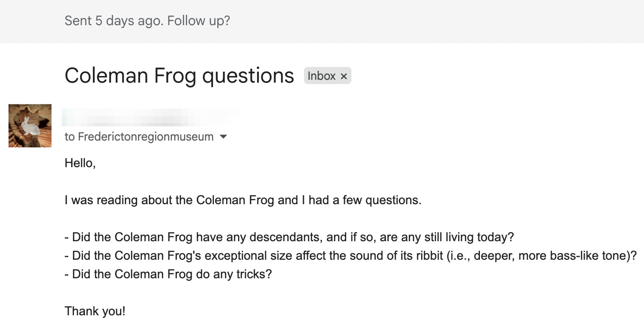Screen dimensions: 644x321
Task: Click the "Hello," greeting line
Action: click(80, 164)
